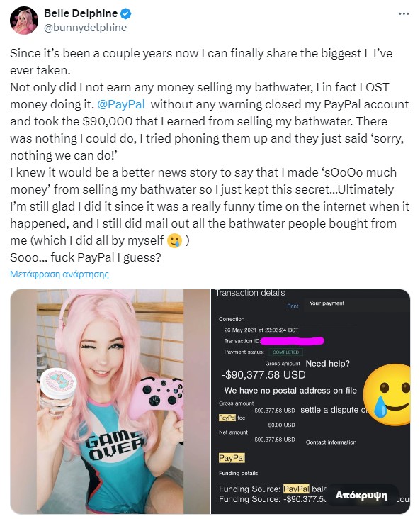Click the COMPLETED payment status badge
The image size is (420, 519).
tap(285, 352)
